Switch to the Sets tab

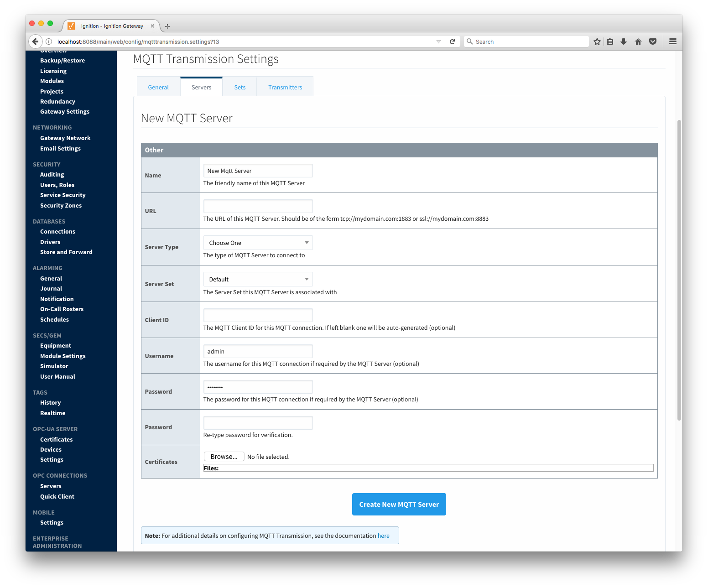(x=240, y=87)
